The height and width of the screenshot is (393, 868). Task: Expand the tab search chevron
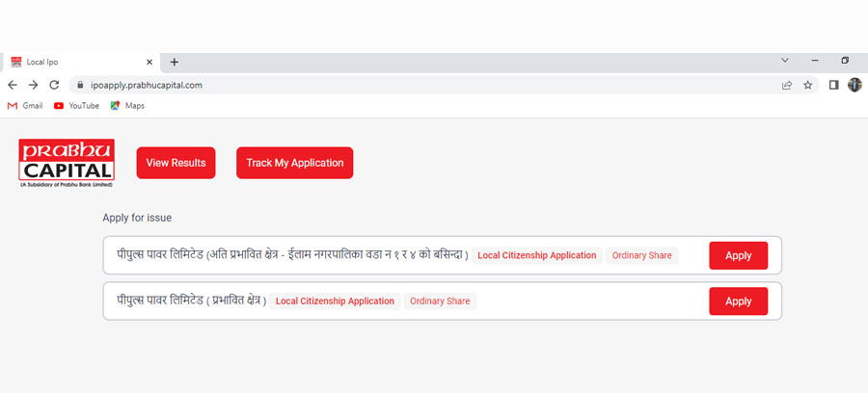(x=785, y=61)
